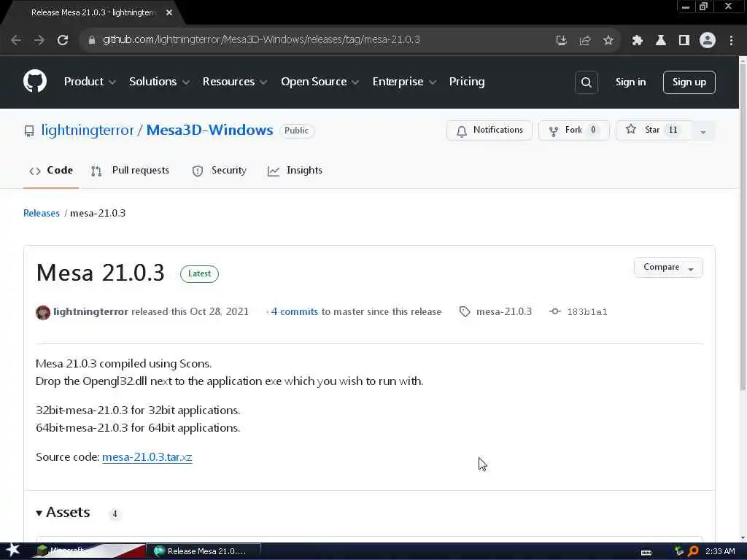Click the lock icon in address bar
This screenshot has width=747, height=560.
pos(92,40)
